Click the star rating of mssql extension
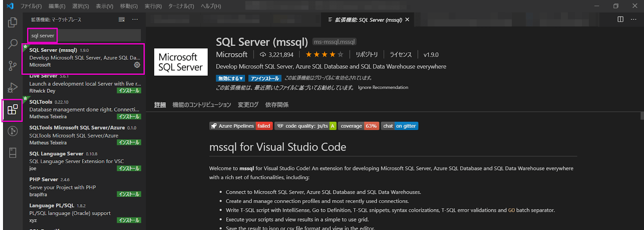644x230 pixels. 324,54
